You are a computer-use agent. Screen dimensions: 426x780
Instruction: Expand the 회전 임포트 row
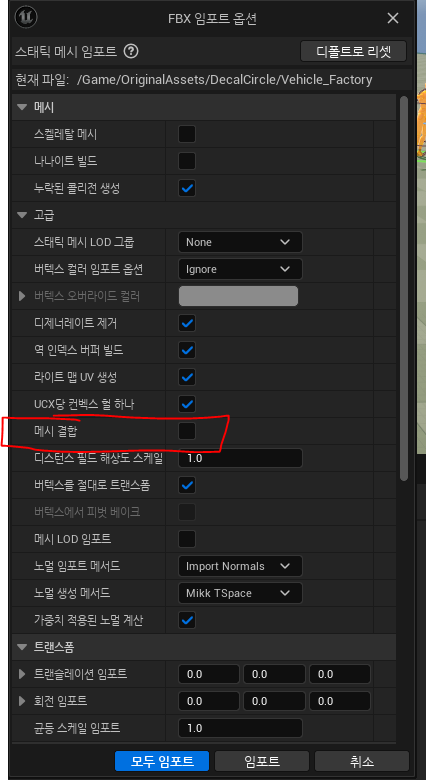[x=22, y=701]
